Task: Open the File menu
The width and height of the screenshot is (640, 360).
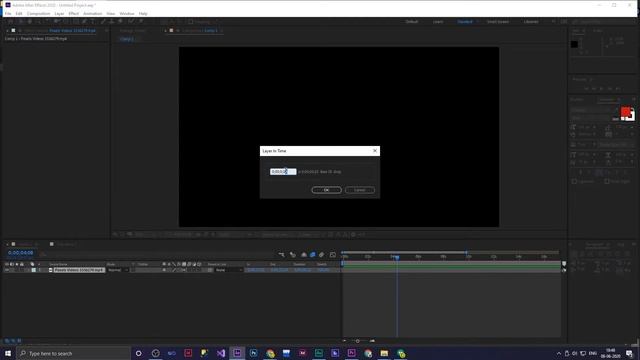Action: coord(8,13)
